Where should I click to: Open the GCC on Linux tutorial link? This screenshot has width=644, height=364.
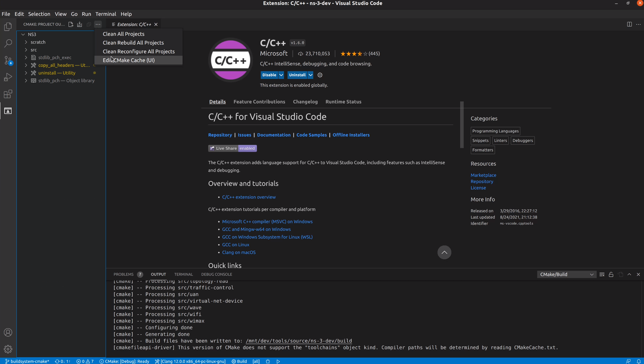(235, 245)
